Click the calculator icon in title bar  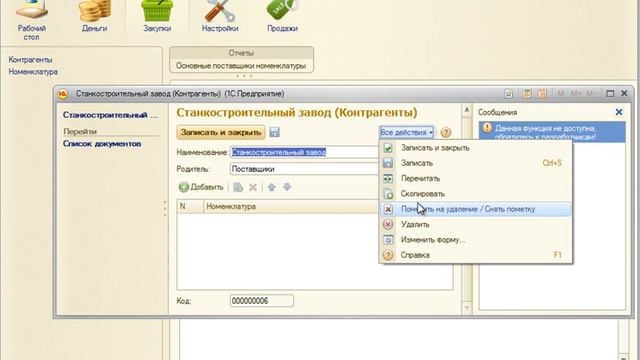click(x=527, y=93)
